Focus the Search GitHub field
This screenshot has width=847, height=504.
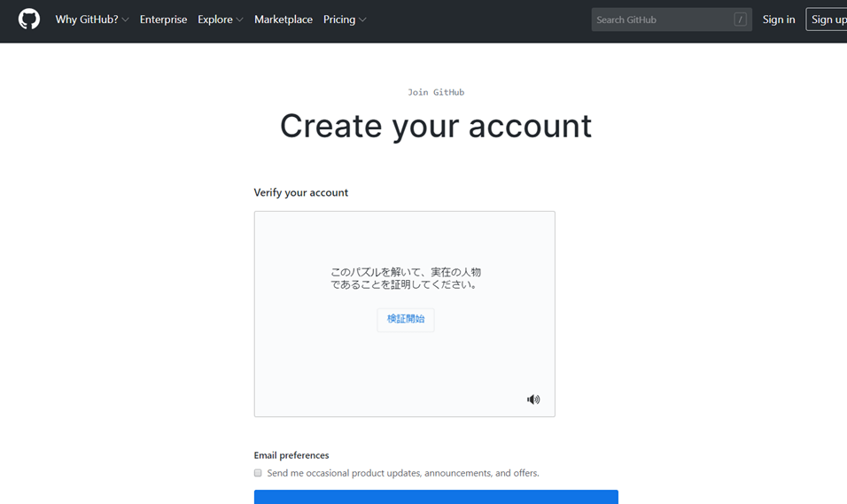pos(672,19)
